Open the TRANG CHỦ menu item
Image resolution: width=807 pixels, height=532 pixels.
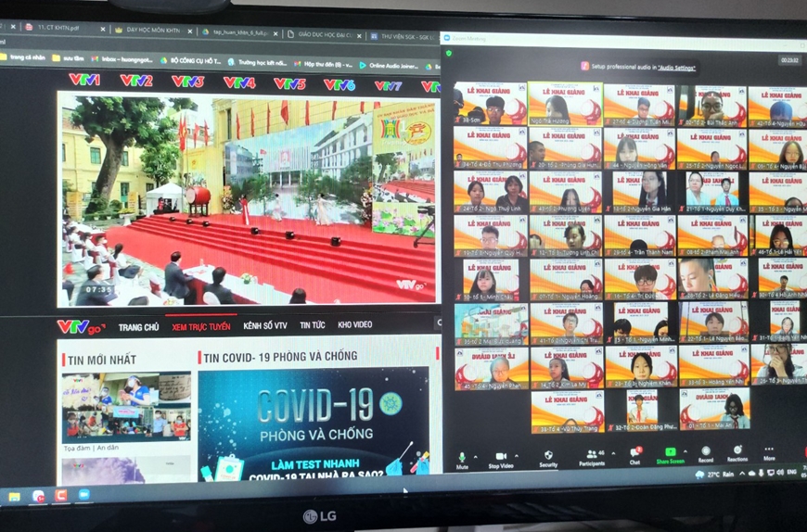pos(138,327)
